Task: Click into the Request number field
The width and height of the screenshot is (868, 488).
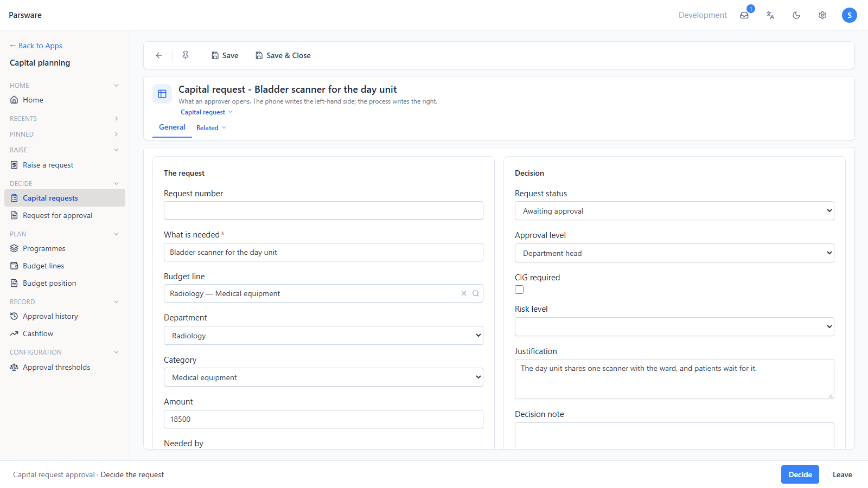Action: point(323,210)
